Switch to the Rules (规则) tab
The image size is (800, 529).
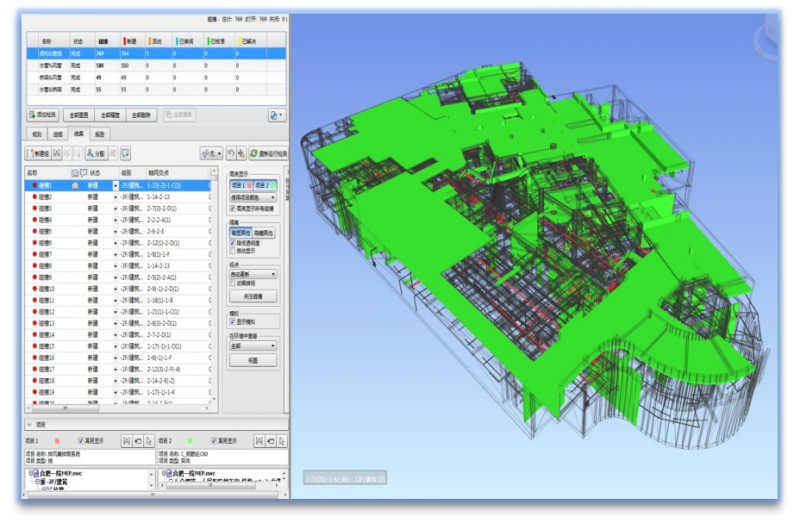tap(37, 133)
